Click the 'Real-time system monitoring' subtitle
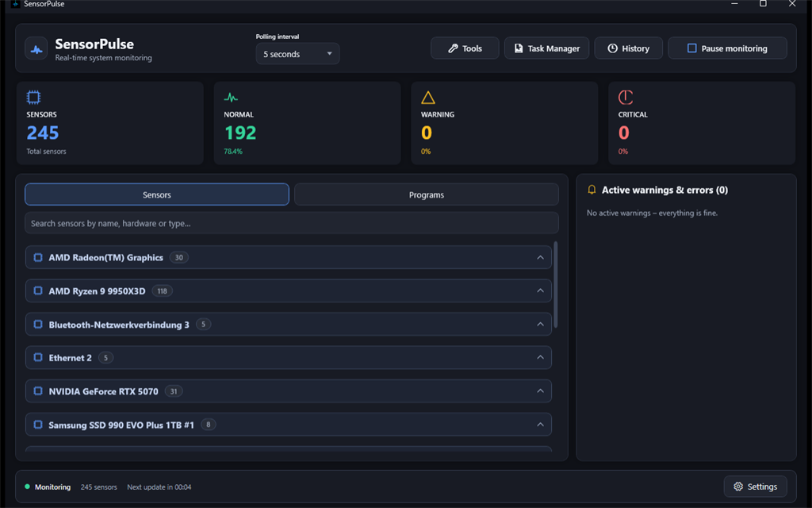Image resolution: width=812 pixels, height=508 pixels. point(104,57)
